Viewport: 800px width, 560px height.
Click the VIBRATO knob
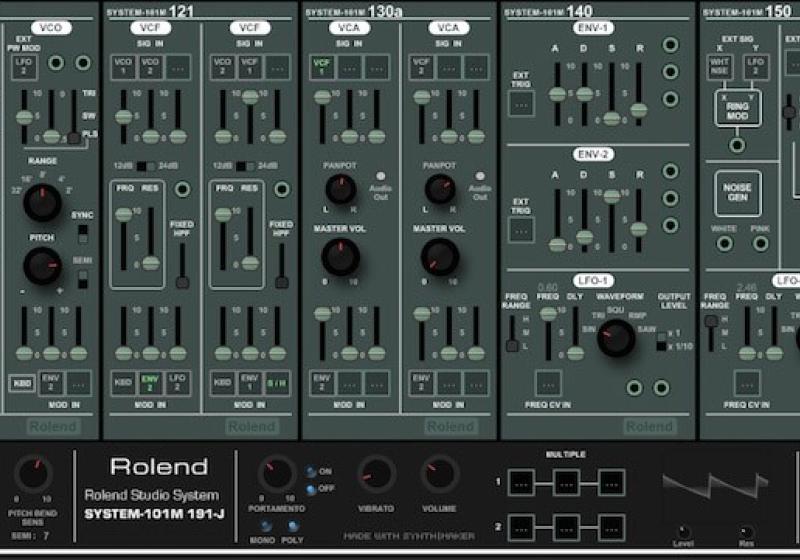tap(377, 474)
